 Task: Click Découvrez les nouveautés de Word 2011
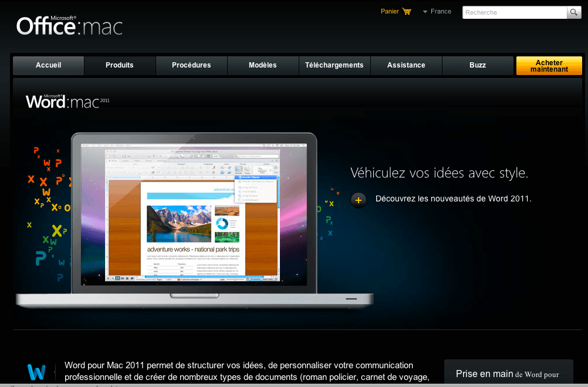pyautogui.click(x=454, y=198)
